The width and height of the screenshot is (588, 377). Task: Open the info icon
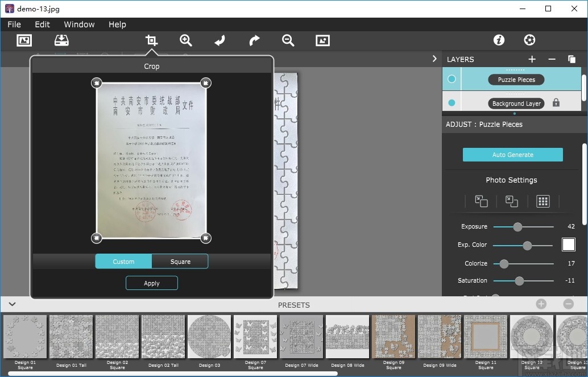(499, 40)
